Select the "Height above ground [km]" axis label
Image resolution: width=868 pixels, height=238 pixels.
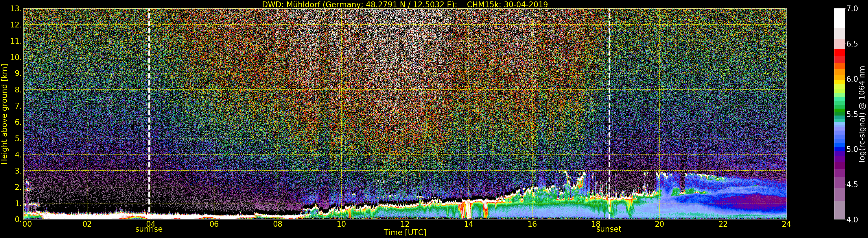pos(4,114)
